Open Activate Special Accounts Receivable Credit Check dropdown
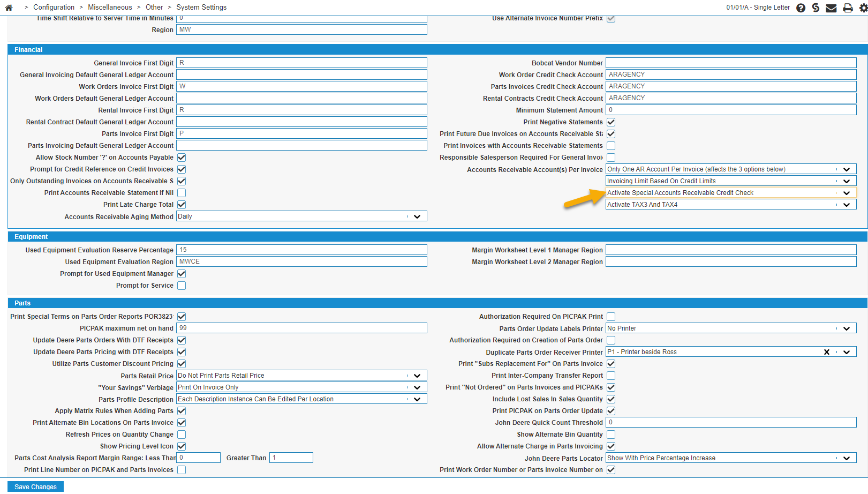The width and height of the screenshot is (868, 494). tap(731, 193)
